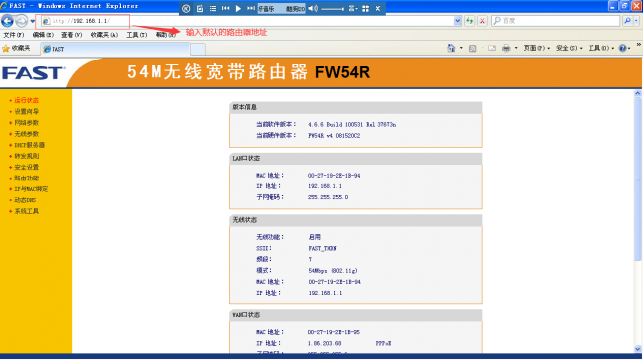Open the recent pages dropdown beside the Forward button
The height and width of the screenshot is (360, 644).
click(x=32, y=21)
